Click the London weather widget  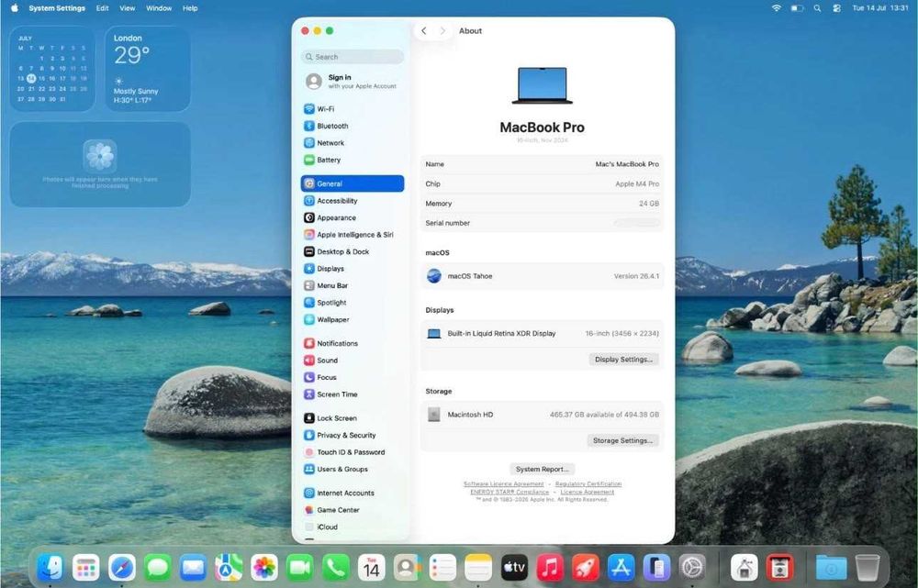(x=148, y=69)
